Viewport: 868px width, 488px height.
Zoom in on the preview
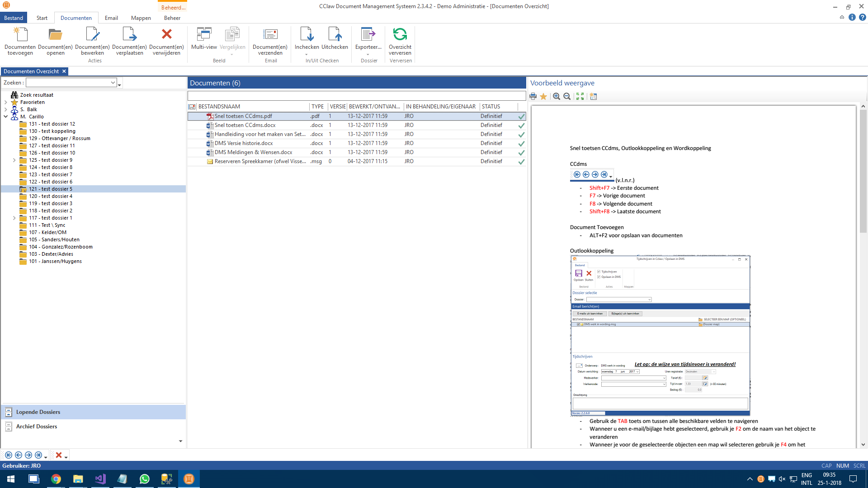[557, 96]
